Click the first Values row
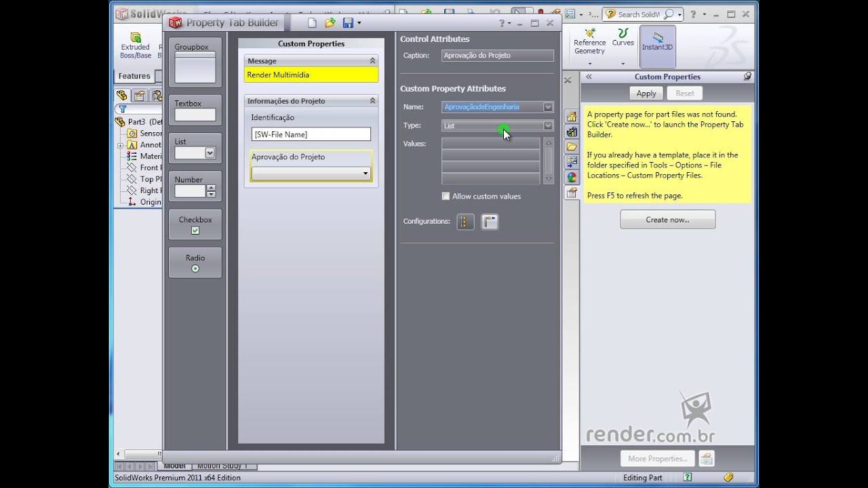Image resolution: width=868 pixels, height=488 pixels. point(490,144)
